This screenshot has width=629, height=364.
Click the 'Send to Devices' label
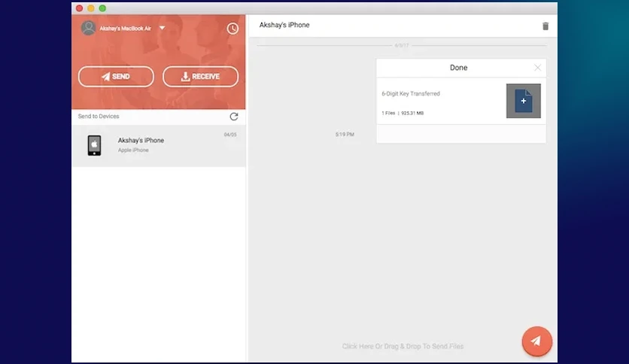99,117
